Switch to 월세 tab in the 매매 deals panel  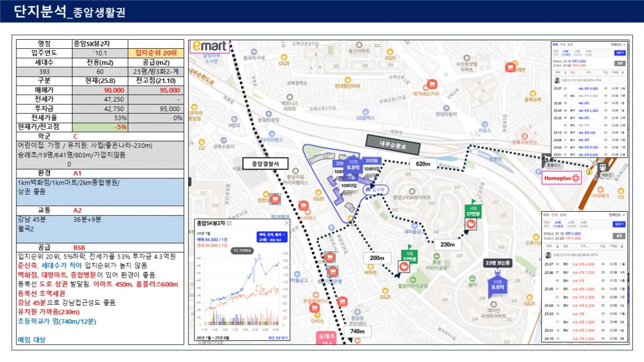(570, 45)
